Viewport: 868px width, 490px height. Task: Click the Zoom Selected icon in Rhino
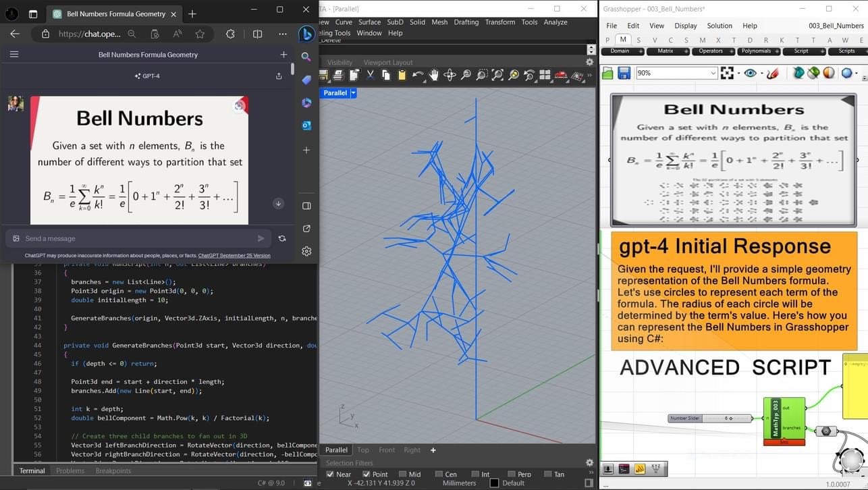pyautogui.click(x=514, y=75)
